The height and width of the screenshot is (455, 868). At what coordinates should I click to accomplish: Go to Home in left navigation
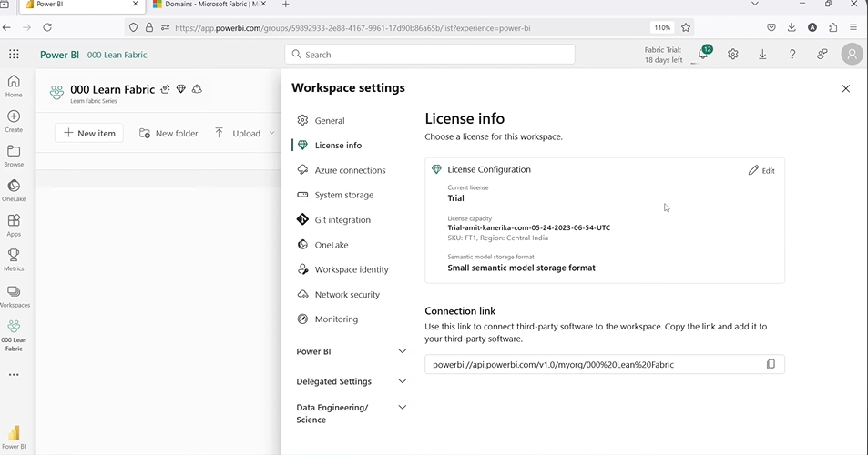click(x=14, y=86)
